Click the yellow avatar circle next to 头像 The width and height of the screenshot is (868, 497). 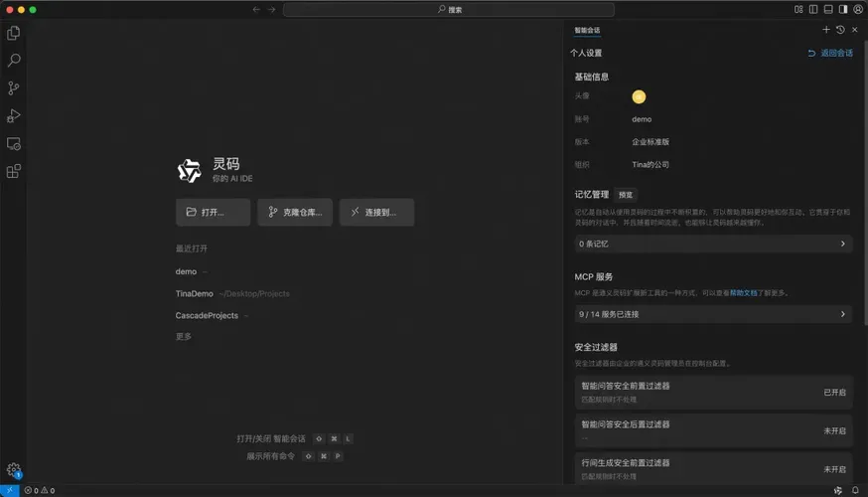639,97
